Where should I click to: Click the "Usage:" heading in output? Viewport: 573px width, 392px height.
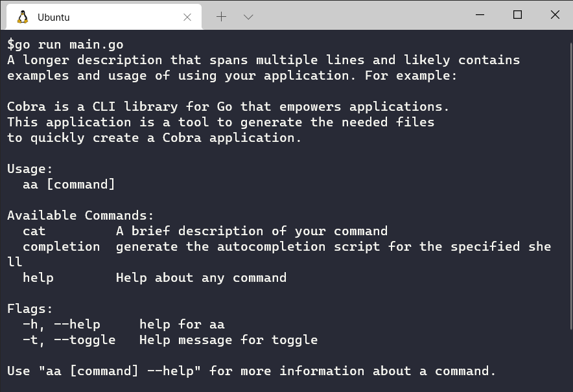(x=30, y=169)
